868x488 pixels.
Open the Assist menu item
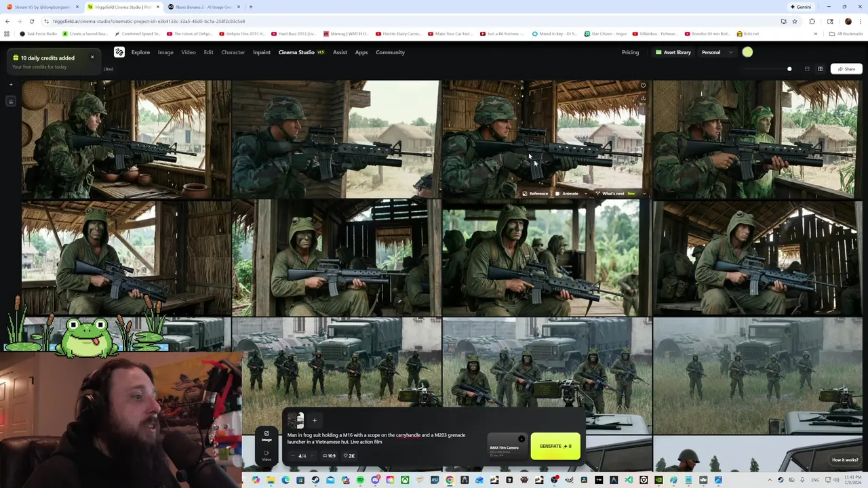340,52
